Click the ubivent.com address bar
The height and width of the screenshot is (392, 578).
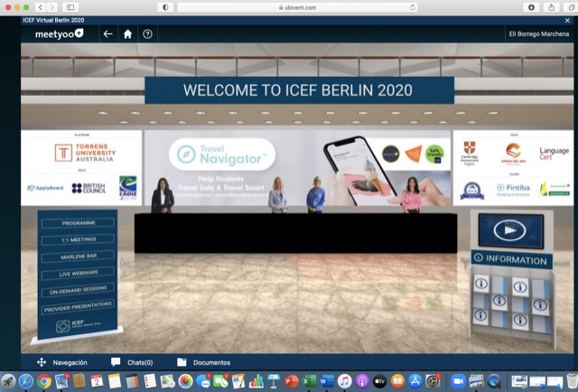coord(297,7)
